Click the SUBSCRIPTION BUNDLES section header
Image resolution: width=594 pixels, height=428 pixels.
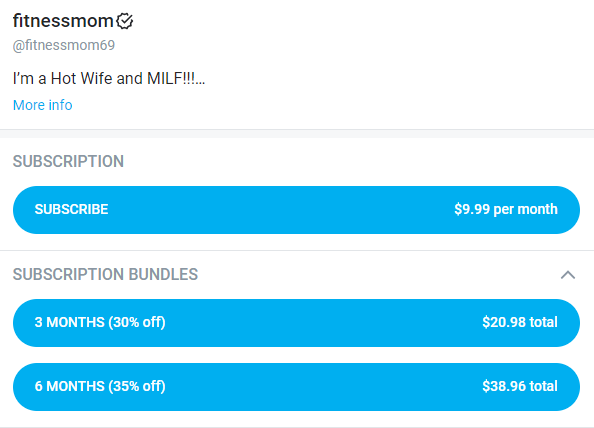[x=105, y=274]
